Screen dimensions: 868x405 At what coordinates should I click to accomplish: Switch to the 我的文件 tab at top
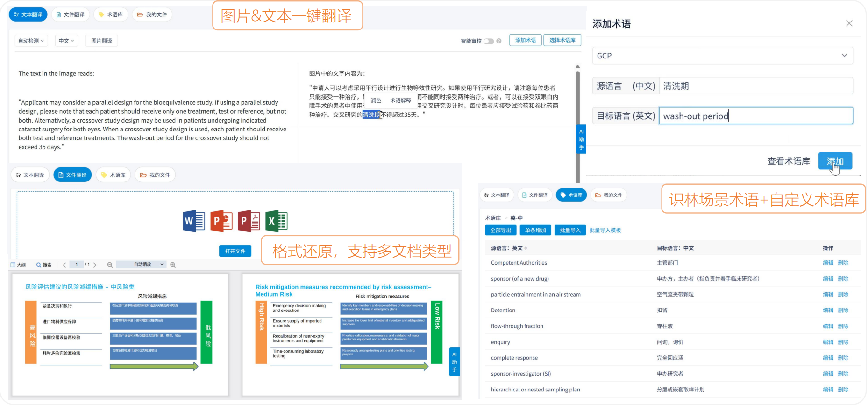[152, 14]
